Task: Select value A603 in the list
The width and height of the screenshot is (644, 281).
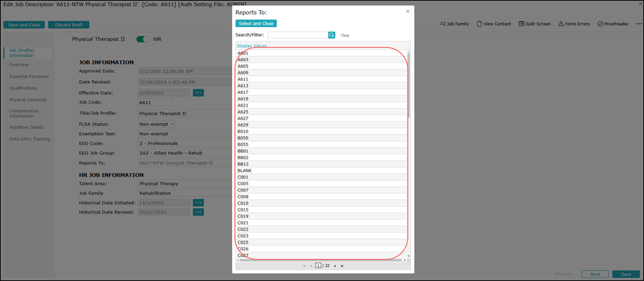Action: tap(321, 59)
